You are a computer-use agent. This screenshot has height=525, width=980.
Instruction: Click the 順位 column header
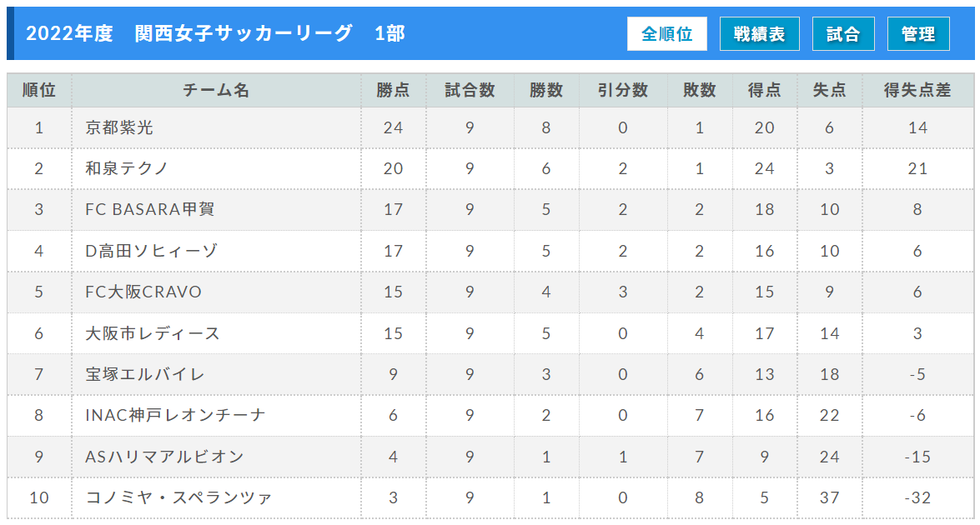[39, 91]
